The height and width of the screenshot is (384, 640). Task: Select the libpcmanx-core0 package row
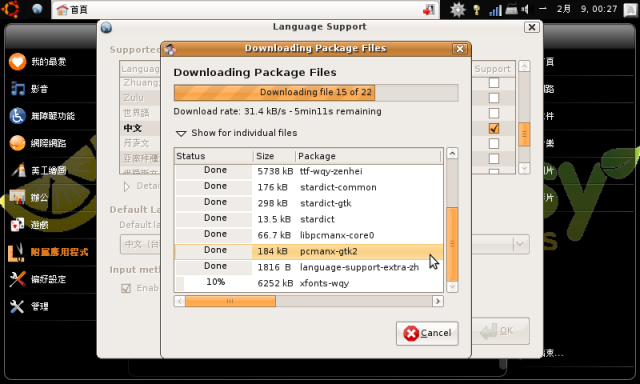tap(309, 235)
